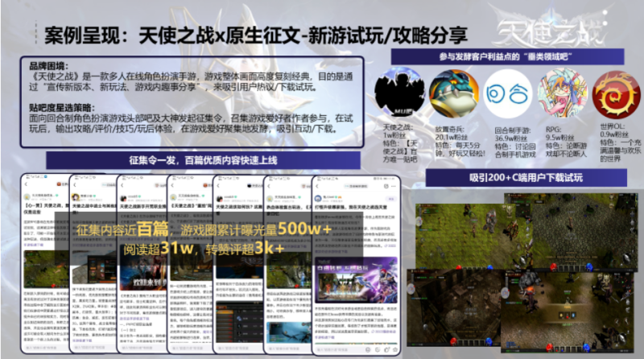644x359 pixels.
Task: Click blue author avatar in 打怪升级爆装强 post
Action: click(318, 199)
